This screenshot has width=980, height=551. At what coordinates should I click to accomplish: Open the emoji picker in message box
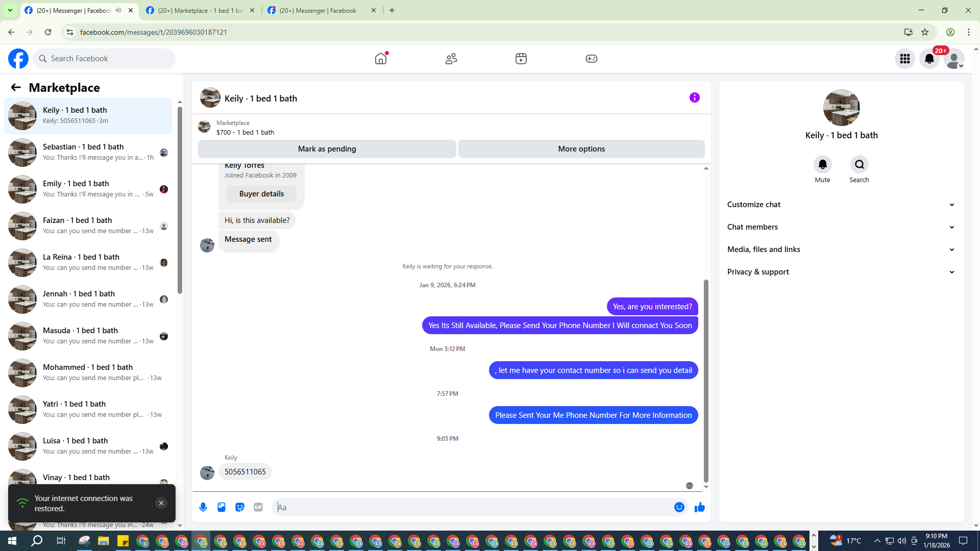point(679,507)
